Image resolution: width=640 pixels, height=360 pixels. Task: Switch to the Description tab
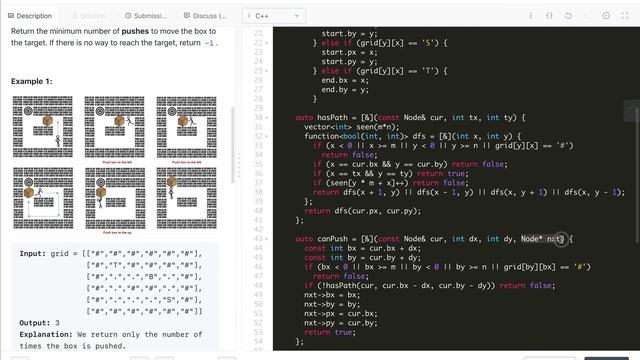coord(30,16)
